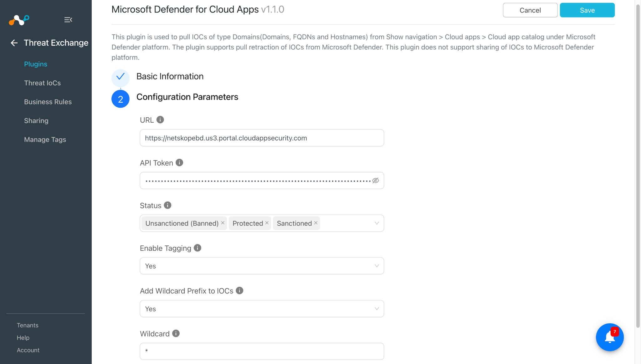Collapse the sidebar menu icon
Image resolution: width=641 pixels, height=364 pixels.
68,20
